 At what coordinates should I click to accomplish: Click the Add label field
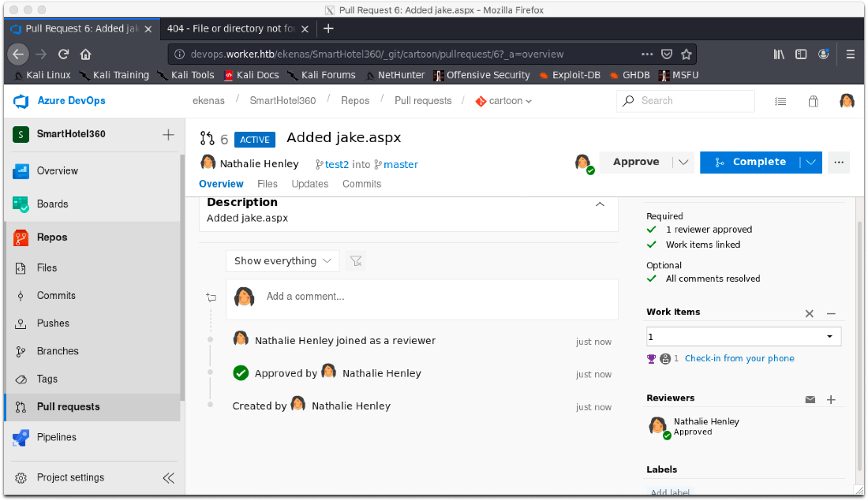pos(670,492)
